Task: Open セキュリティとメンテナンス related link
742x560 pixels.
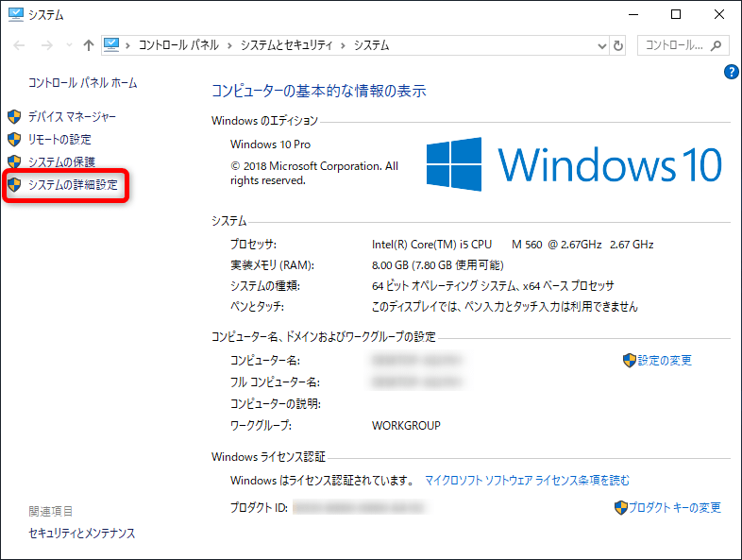Action: pos(82,533)
